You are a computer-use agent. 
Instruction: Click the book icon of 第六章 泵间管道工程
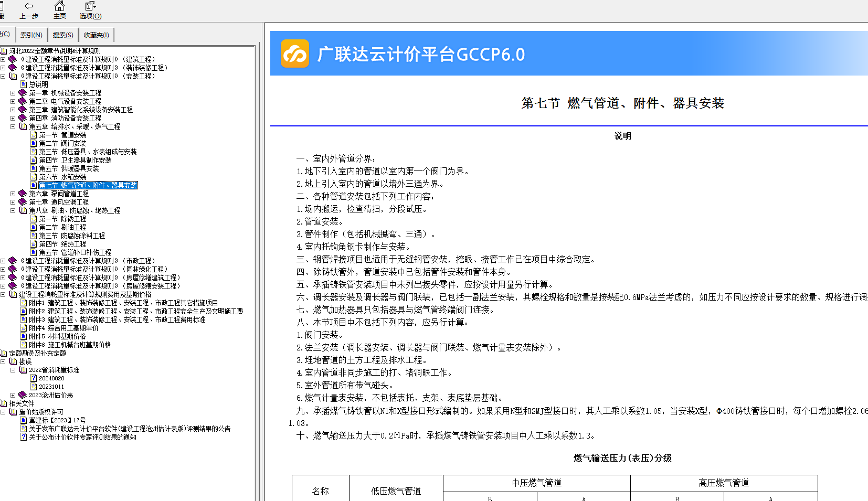point(23,194)
